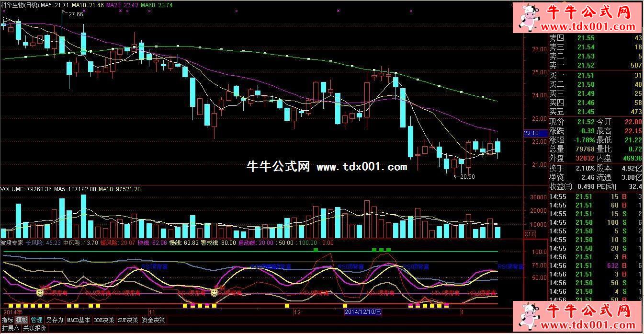Screen dimensions: 644x334
Task: Switch to the 模板 template tab
Action: pos(22,320)
